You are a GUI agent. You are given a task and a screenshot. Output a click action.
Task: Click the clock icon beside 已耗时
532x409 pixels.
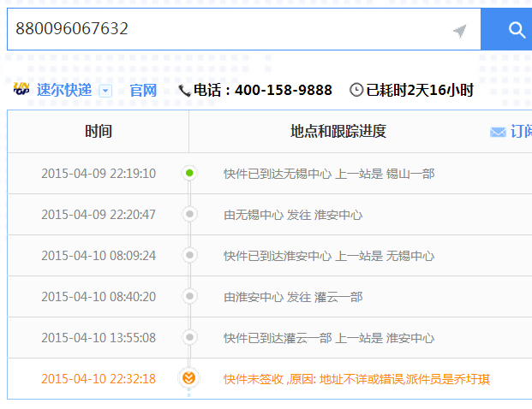coord(356,90)
